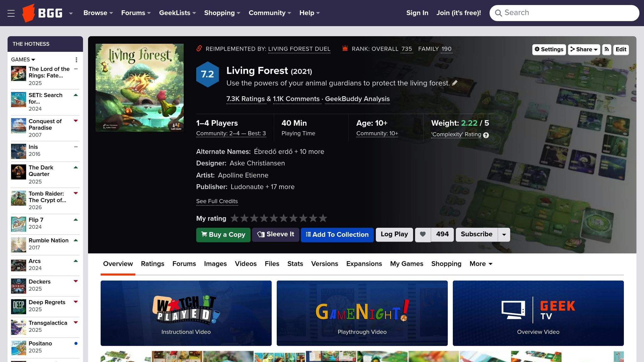Expand the dropdown arrow next to BGG logo
The image size is (644, 362).
71,13
